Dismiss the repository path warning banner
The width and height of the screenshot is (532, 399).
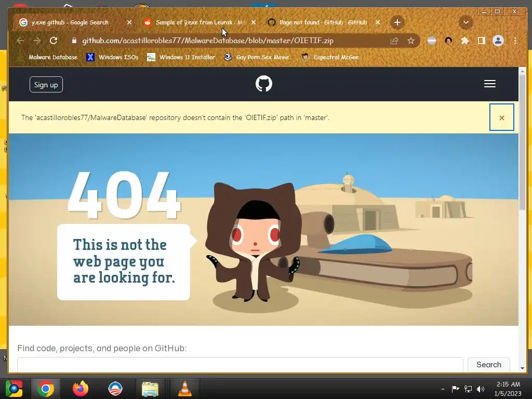[501, 117]
